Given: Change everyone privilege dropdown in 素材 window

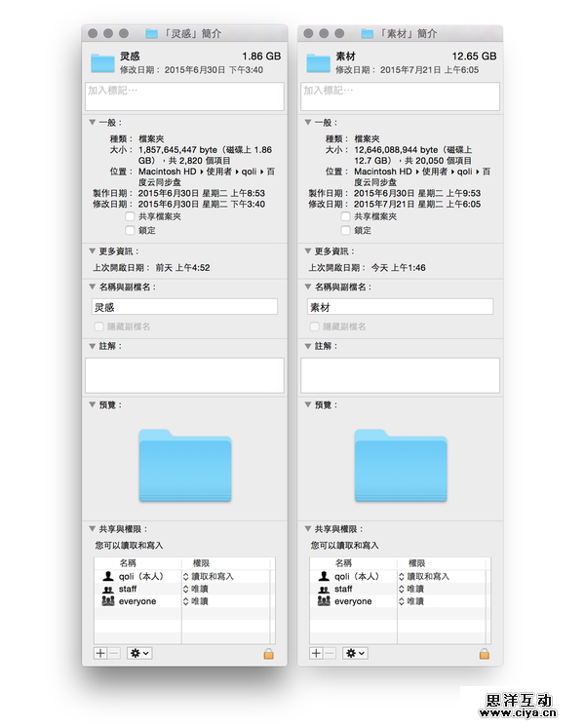Looking at the screenshot, I should [x=402, y=601].
